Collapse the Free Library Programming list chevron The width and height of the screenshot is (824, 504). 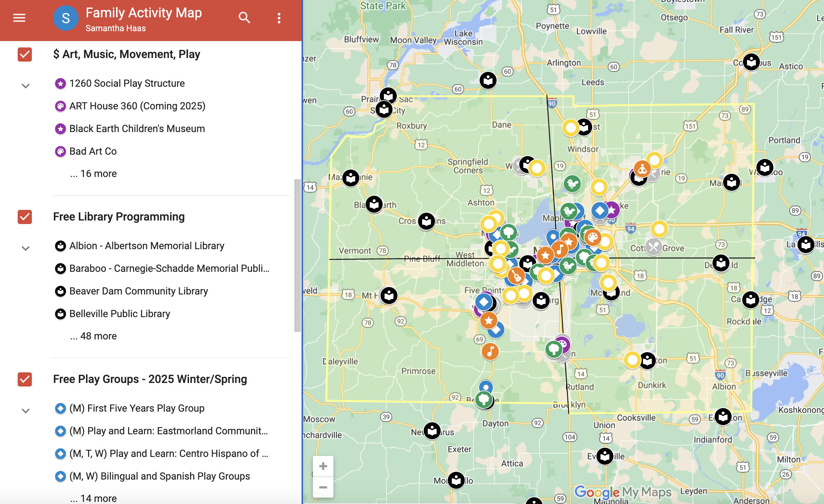point(25,248)
